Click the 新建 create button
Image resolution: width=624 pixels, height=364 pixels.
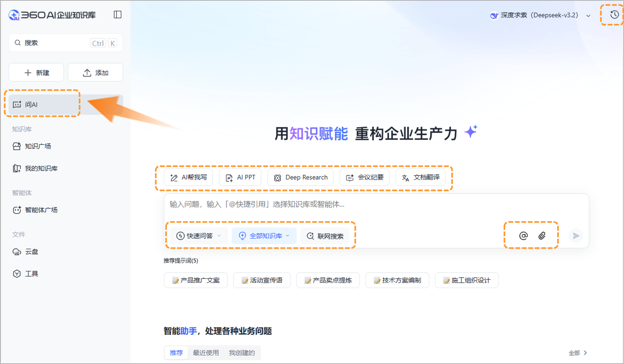click(x=36, y=72)
